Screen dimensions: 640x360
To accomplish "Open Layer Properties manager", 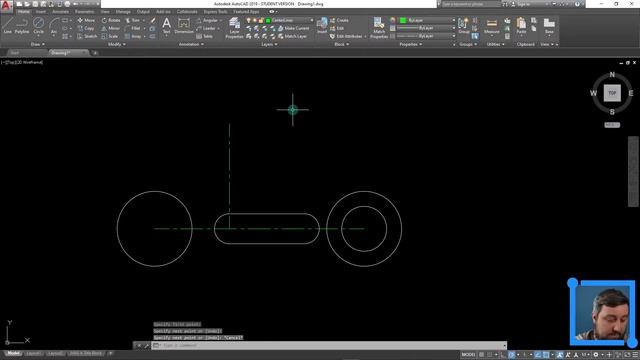I will pos(234,28).
